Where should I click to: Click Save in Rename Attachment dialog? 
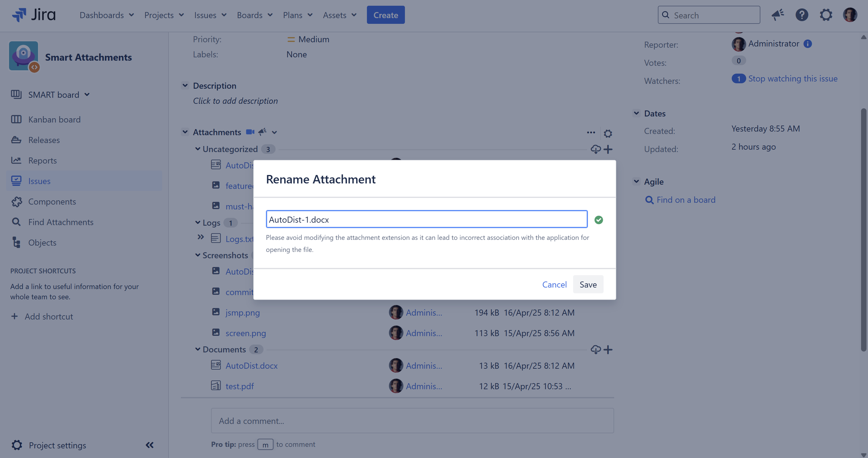[x=588, y=284]
